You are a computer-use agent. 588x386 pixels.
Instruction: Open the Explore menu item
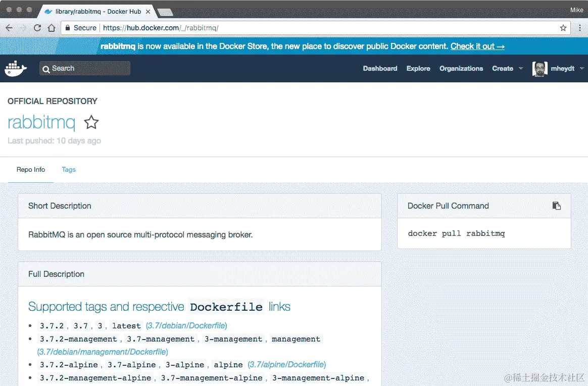click(x=418, y=68)
